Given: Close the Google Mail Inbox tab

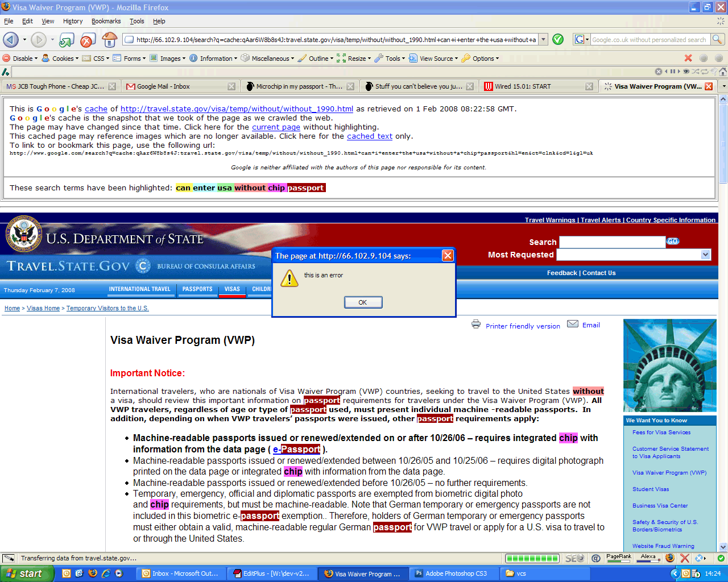Looking at the screenshot, I should click(x=231, y=86).
